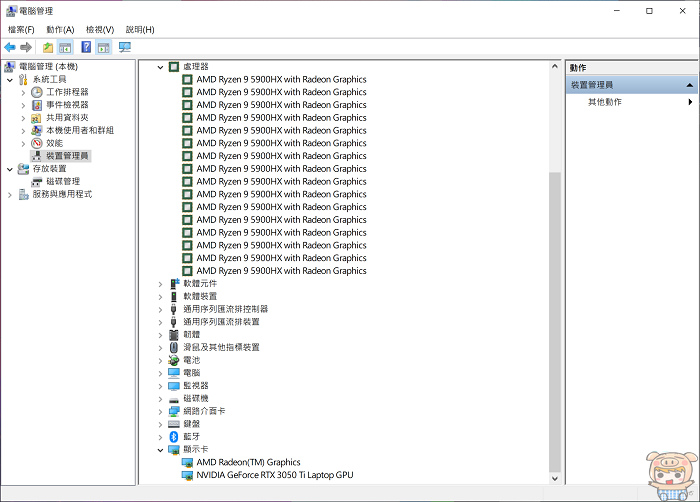Select the 磁碟管理 icon in the sidebar
The width and height of the screenshot is (700, 502).
[37, 181]
